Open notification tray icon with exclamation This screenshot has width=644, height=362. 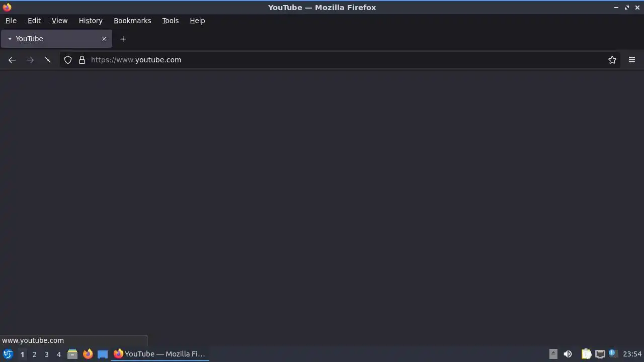(x=612, y=353)
